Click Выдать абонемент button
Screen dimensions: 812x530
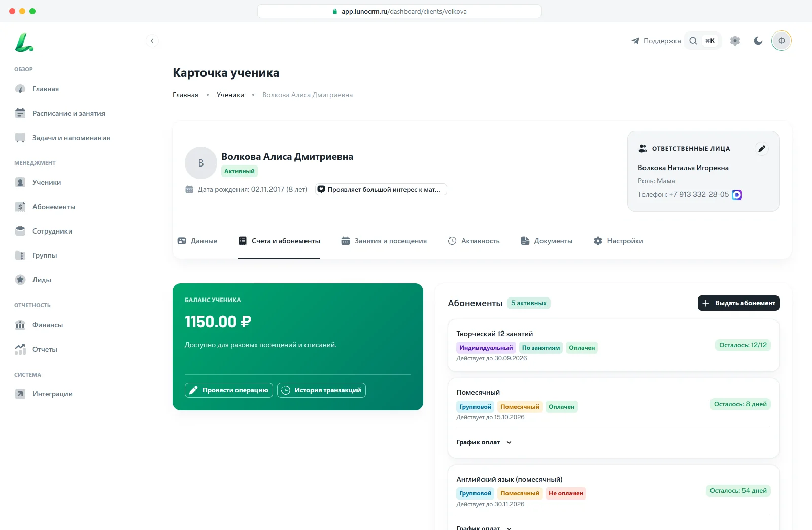[x=738, y=303]
